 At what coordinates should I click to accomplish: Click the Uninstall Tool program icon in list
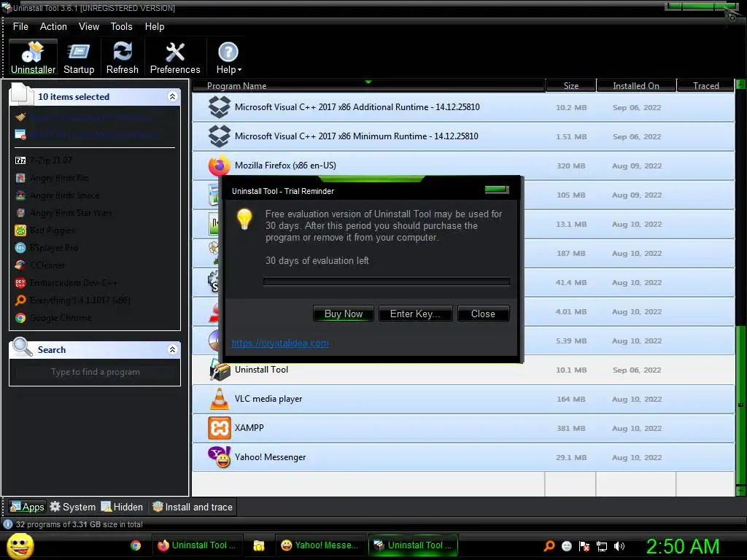click(x=219, y=370)
